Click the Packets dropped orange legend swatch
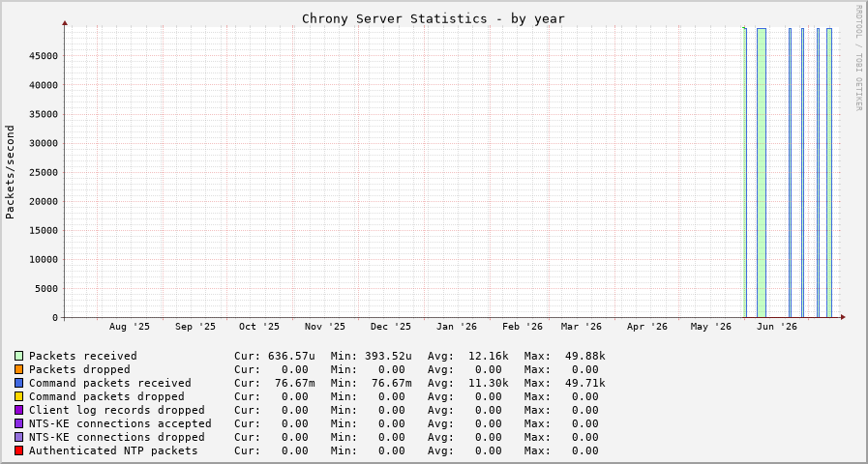Viewport: 868px width, 464px height. (18, 369)
